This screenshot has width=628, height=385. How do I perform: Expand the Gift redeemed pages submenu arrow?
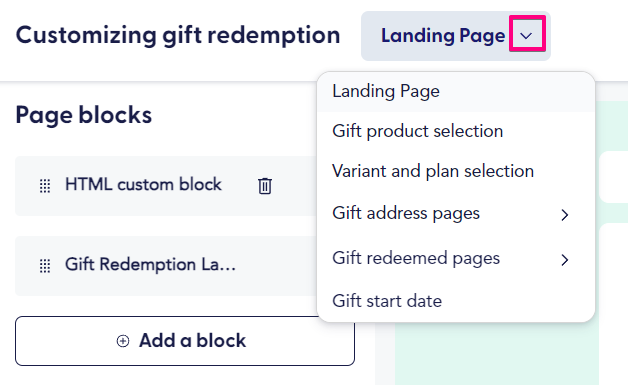565,260
